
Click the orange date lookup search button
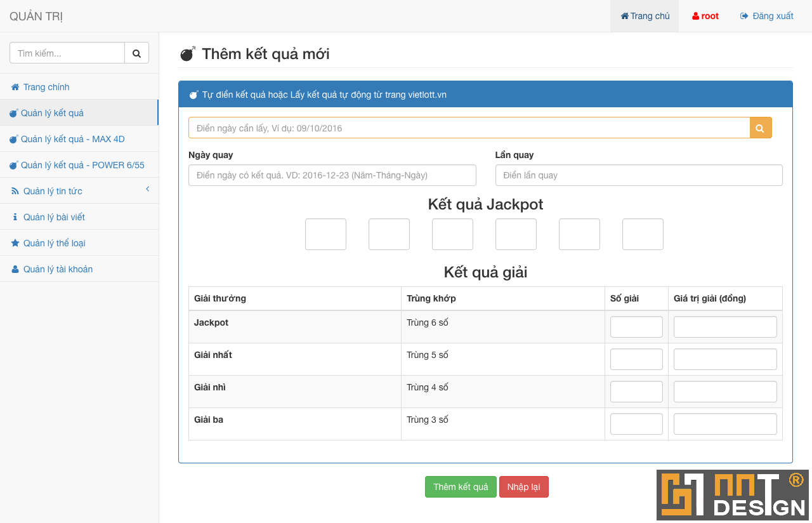(761, 128)
